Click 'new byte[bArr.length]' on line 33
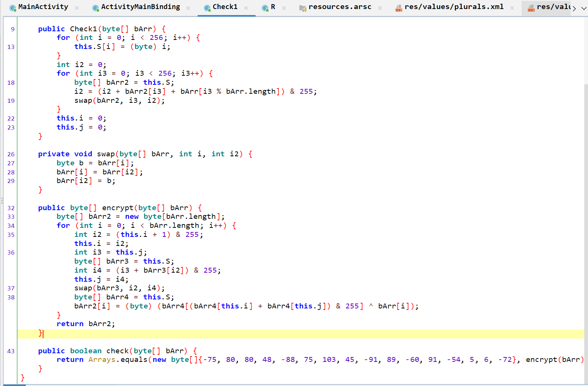The width and height of the screenshot is (588, 386). click(x=173, y=216)
